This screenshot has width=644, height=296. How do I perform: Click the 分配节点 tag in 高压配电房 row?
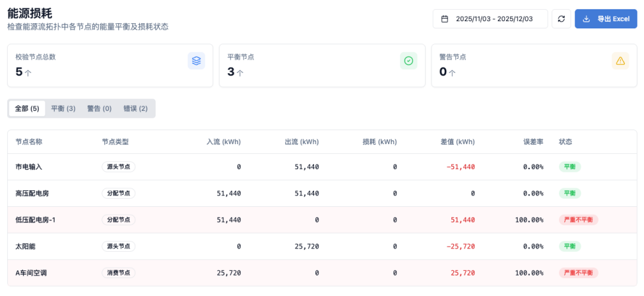pos(119,193)
